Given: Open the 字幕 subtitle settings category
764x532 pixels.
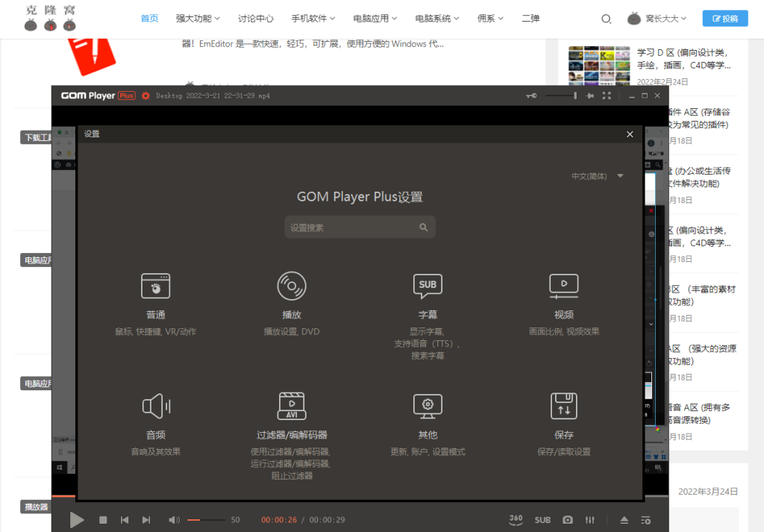Looking at the screenshot, I should click(428, 316).
